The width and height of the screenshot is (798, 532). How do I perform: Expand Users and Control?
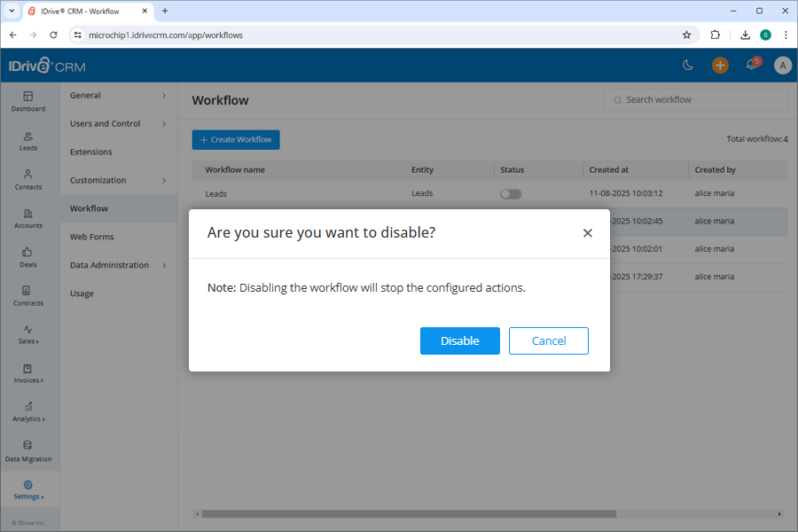(106, 123)
